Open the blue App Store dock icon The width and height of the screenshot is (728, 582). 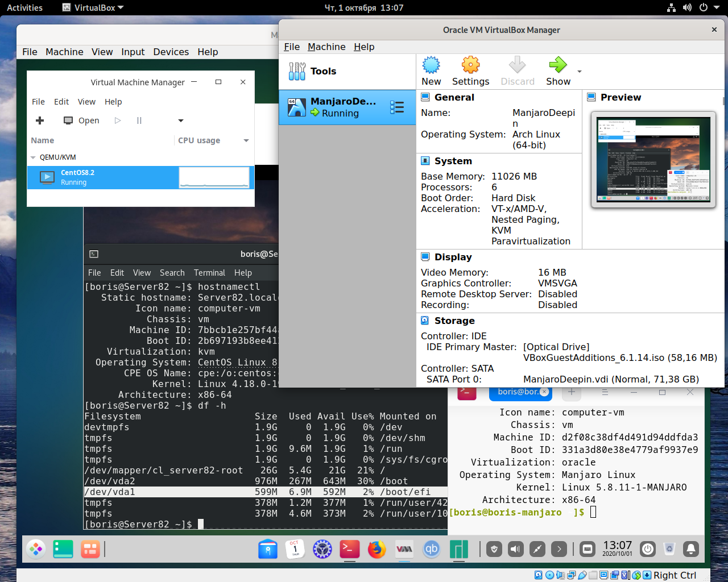tap(268, 549)
